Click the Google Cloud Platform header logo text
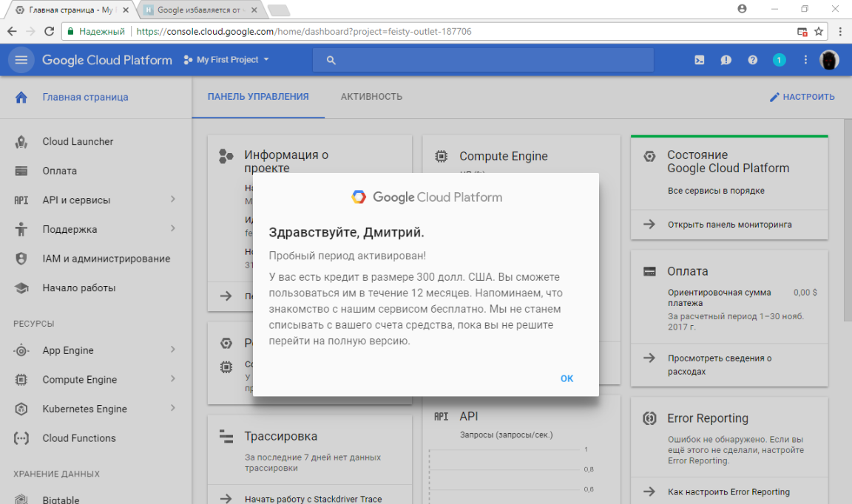The width and height of the screenshot is (852, 504). point(107,61)
